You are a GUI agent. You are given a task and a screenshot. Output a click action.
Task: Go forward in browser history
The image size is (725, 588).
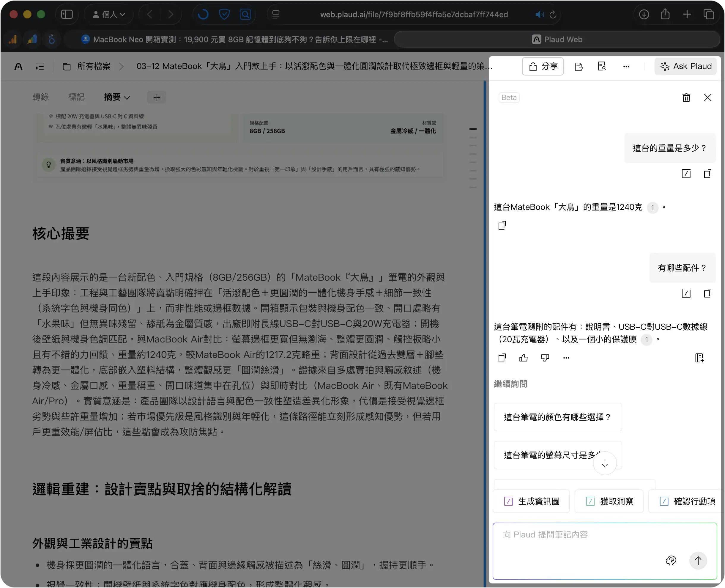(171, 14)
